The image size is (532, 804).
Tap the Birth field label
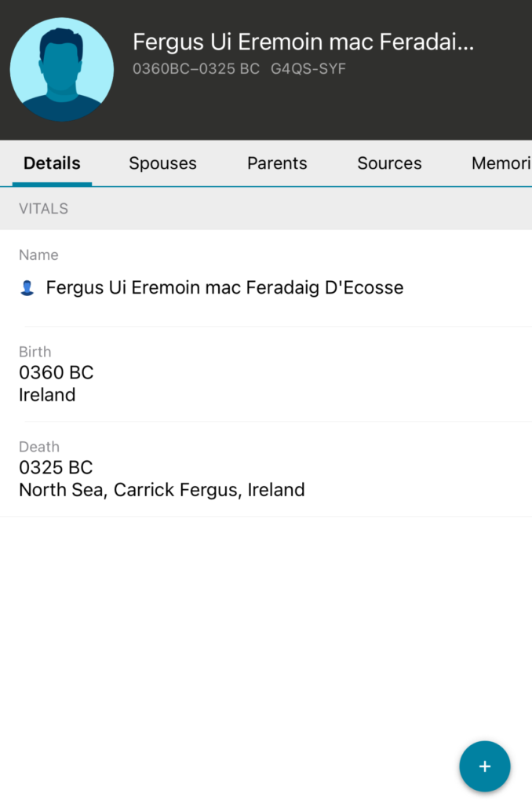[x=35, y=352]
